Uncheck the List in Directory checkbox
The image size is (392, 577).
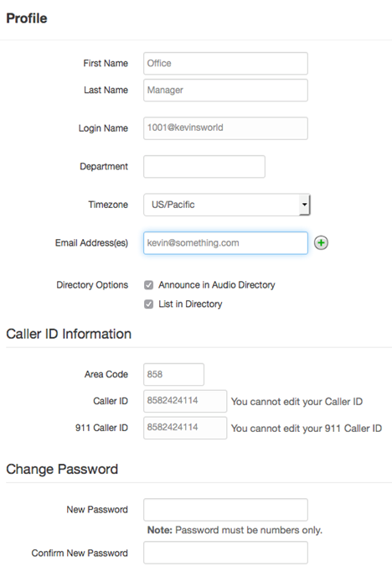[148, 304]
